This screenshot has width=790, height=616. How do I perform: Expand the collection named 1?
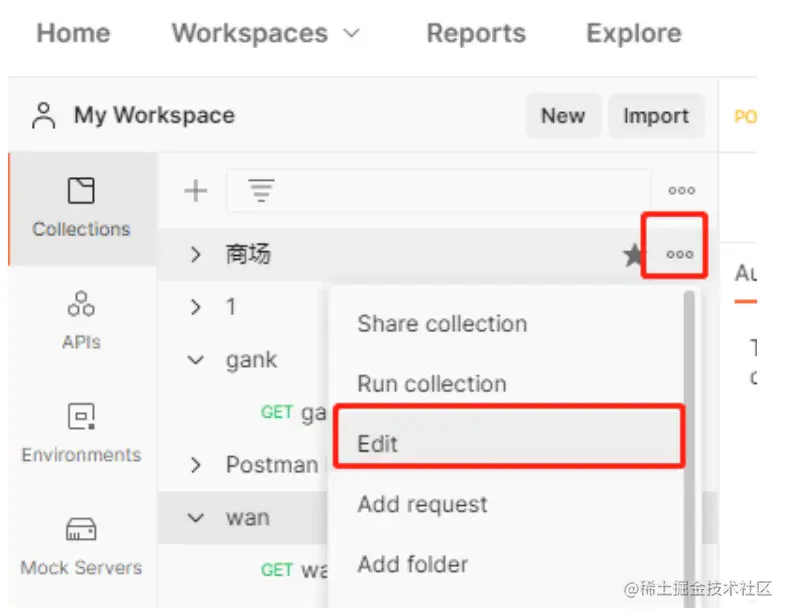(196, 307)
